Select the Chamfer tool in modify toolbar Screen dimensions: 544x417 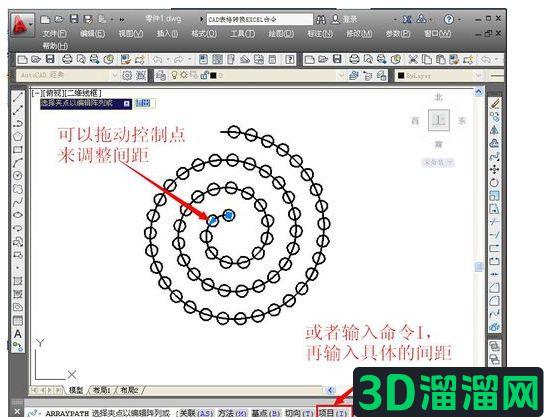click(x=494, y=287)
